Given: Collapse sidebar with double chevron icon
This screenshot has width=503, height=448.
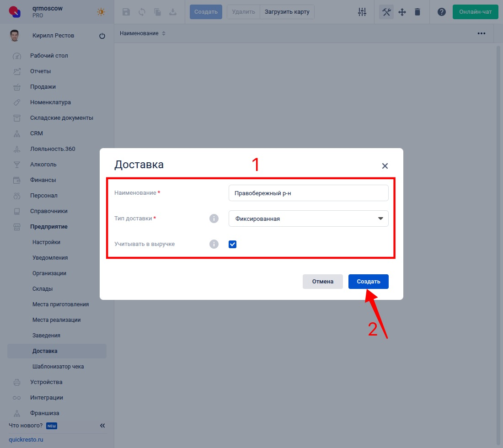Looking at the screenshot, I should tap(102, 426).
